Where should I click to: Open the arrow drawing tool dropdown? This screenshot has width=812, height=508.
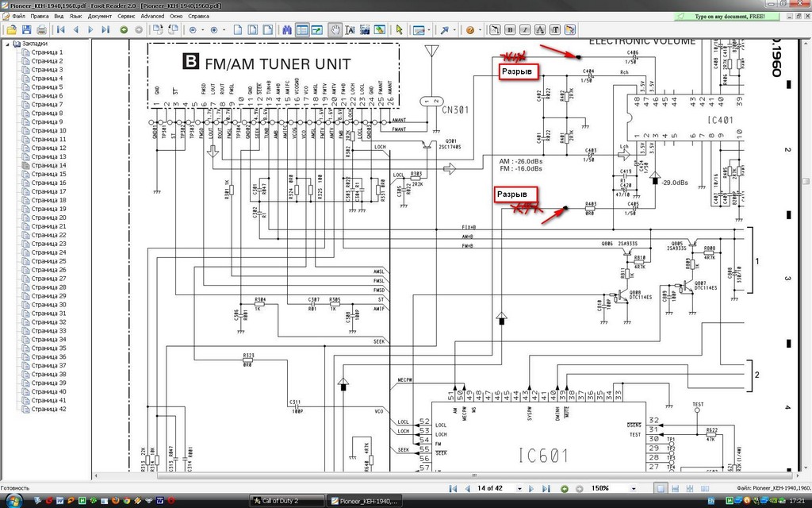(x=454, y=30)
